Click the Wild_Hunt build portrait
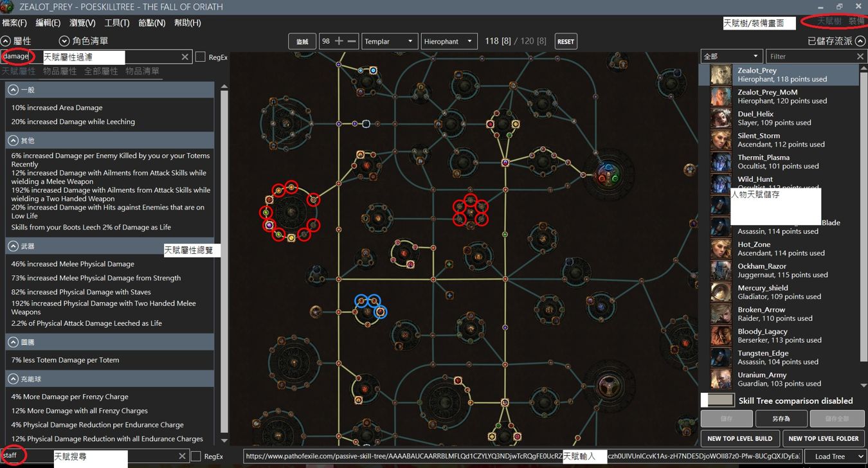Viewport: 868px width, 468px height. 721,183
